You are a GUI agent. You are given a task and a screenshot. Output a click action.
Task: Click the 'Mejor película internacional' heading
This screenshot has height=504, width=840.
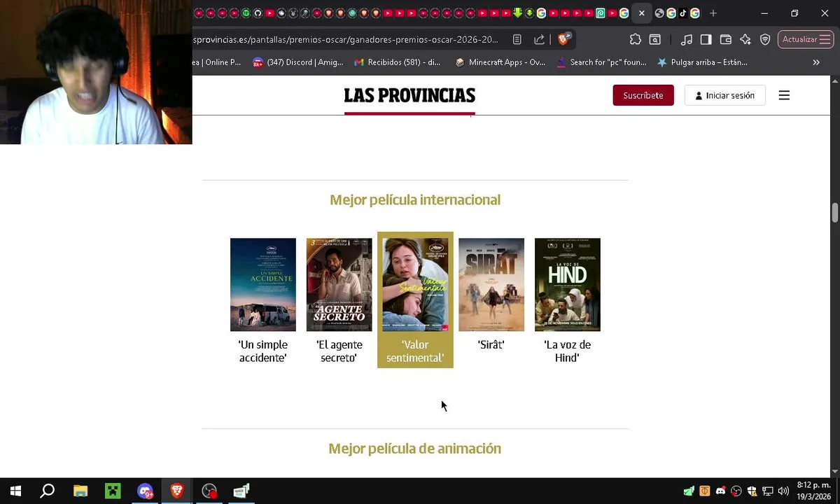point(415,200)
